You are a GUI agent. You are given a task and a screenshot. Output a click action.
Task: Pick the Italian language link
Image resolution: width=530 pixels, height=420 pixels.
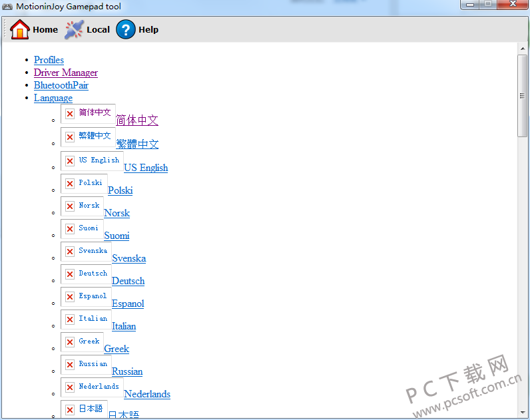tap(124, 326)
